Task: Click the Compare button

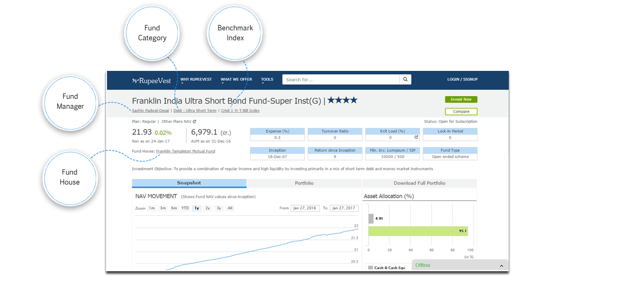Action: point(461,112)
